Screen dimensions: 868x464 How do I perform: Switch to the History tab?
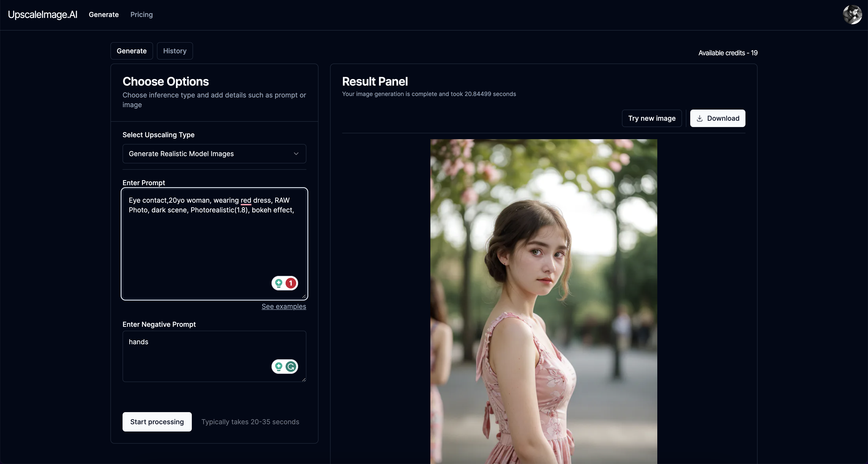tap(175, 51)
